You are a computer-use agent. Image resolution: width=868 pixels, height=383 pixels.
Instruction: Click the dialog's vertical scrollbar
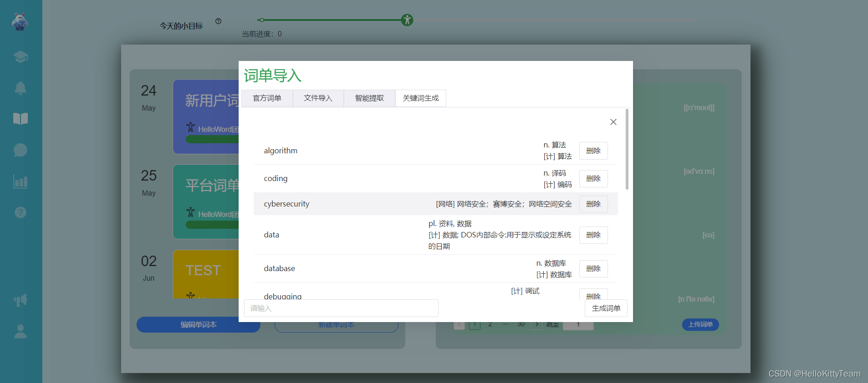pos(627,149)
